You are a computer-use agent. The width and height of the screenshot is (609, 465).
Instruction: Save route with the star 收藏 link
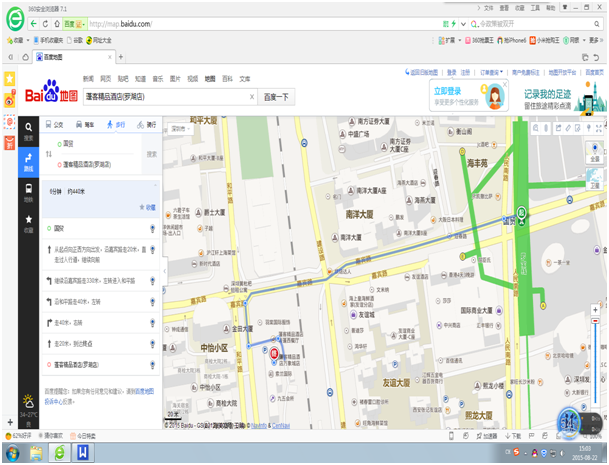[148, 207]
